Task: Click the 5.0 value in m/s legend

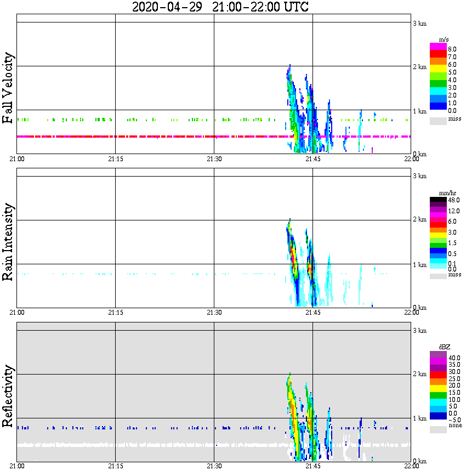Action: point(452,72)
